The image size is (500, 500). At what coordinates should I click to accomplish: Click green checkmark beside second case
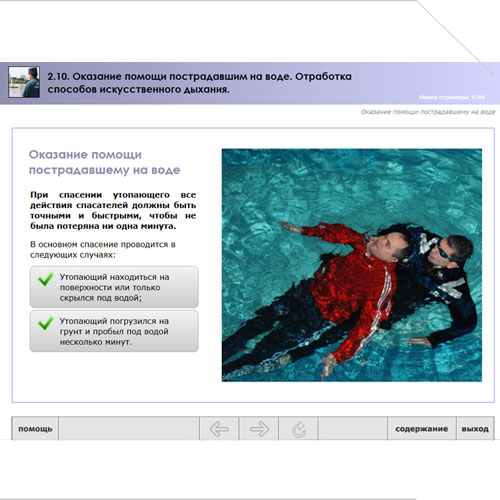pos(45,323)
